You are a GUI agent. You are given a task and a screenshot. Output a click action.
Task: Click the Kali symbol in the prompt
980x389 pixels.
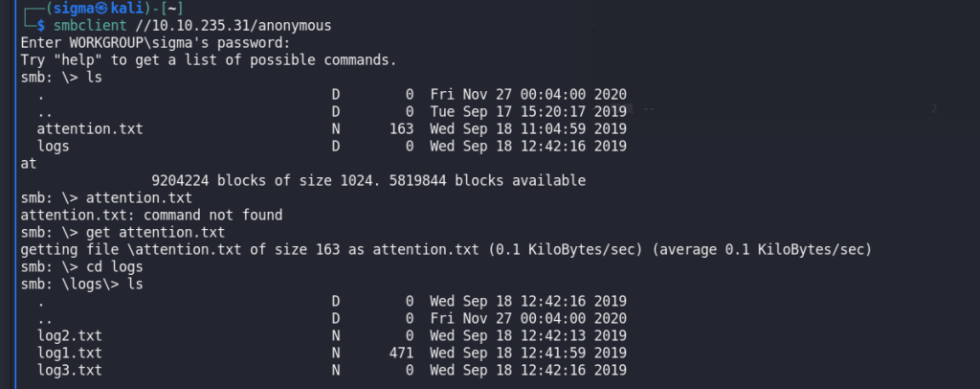tap(102, 10)
